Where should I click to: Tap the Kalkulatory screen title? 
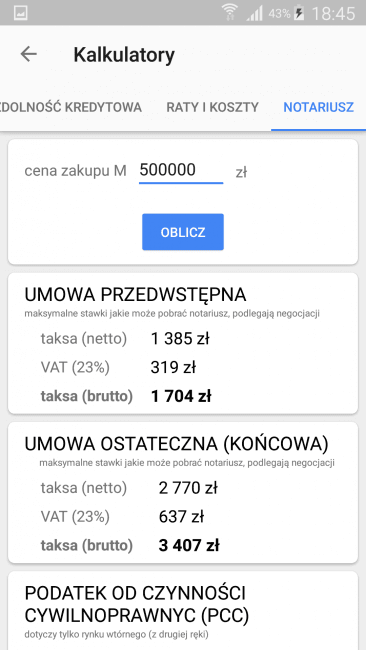[124, 55]
